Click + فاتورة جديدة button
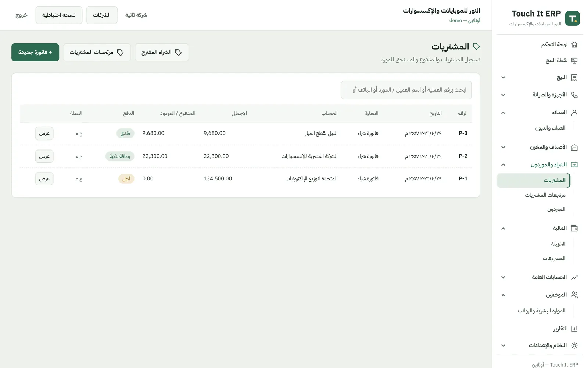The width and height of the screenshot is (588, 368). click(x=35, y=52)
